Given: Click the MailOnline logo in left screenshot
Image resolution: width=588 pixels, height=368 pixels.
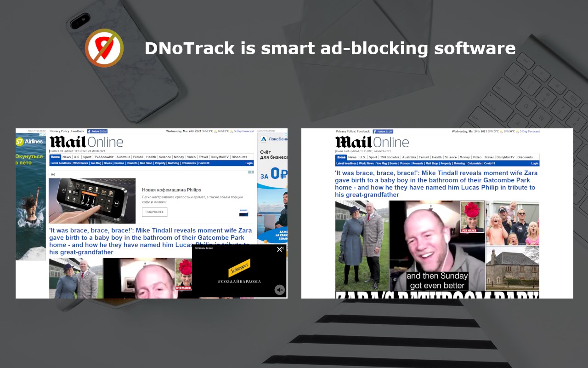Looking at the screenshot, I should point(86,142).
